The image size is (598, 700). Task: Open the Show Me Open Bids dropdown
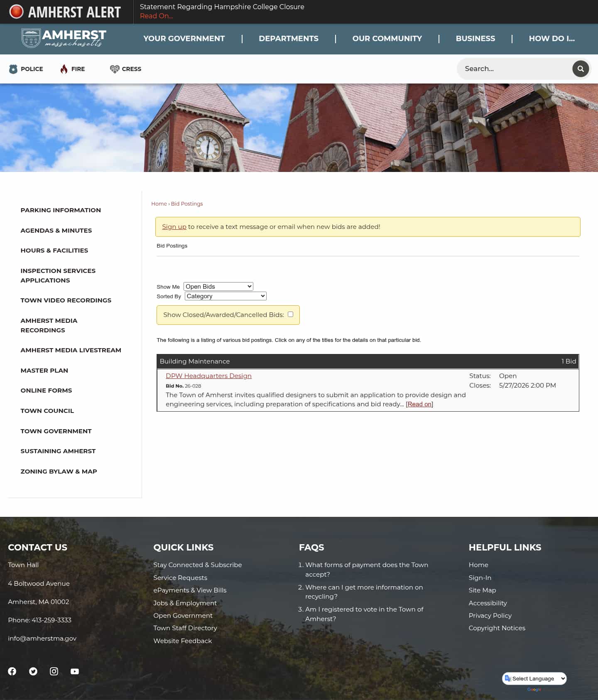[218, 287]
